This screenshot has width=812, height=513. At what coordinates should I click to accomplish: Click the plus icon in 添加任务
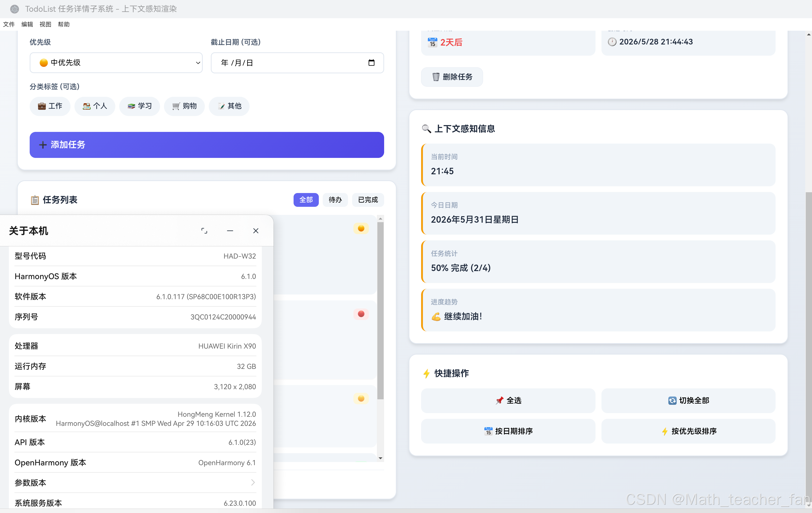point(42,145)
